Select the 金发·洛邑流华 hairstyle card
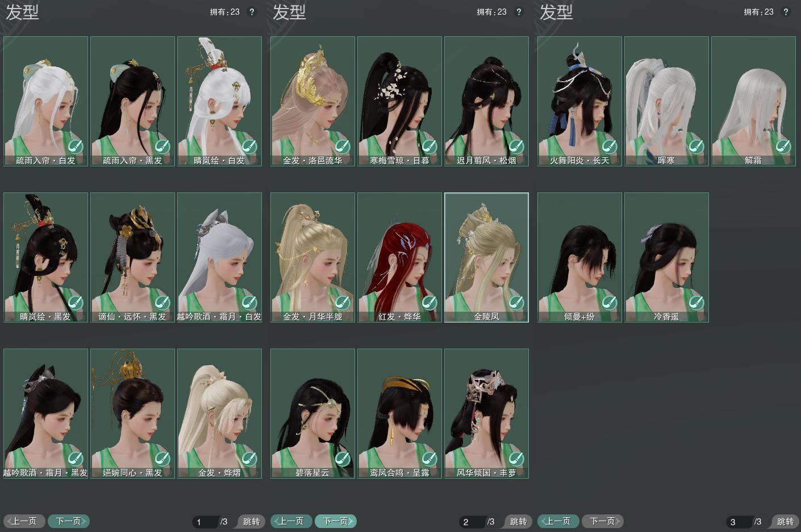This screenshot has height=532, width=801. click(313, 102)
